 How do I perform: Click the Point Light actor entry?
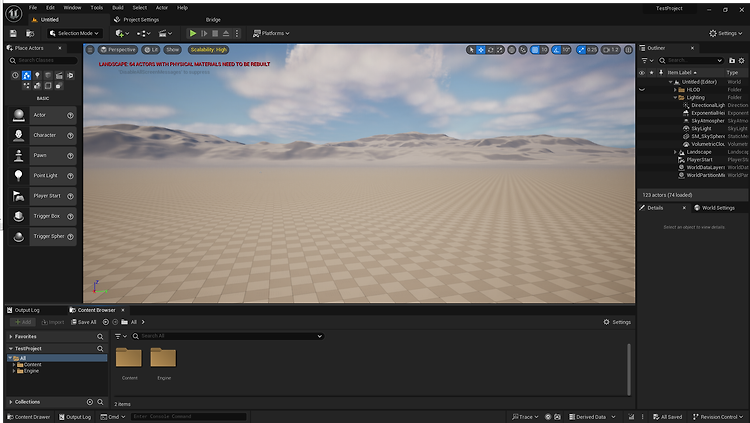click(x=43, y=176)
